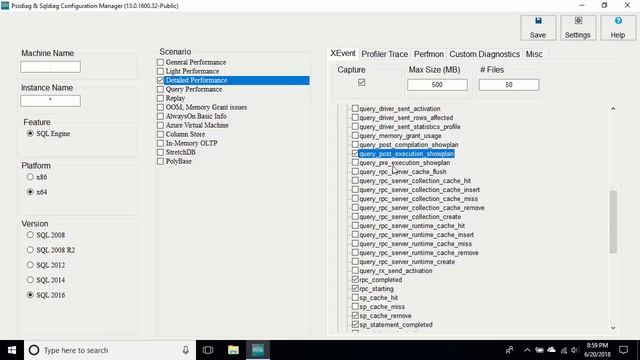The height and width of the screenshot is (360, 640).
Task: Click the # Files input field
Action: coord(509,84)
